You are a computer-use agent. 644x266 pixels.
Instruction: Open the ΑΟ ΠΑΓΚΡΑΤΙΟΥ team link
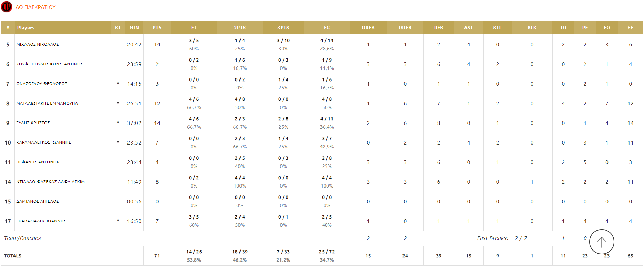[35, 7]
